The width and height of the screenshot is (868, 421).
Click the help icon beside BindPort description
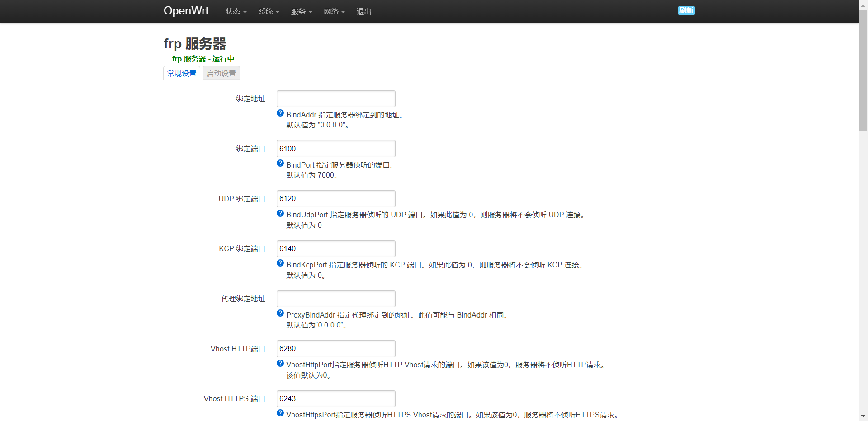click(x=280, y=164)
